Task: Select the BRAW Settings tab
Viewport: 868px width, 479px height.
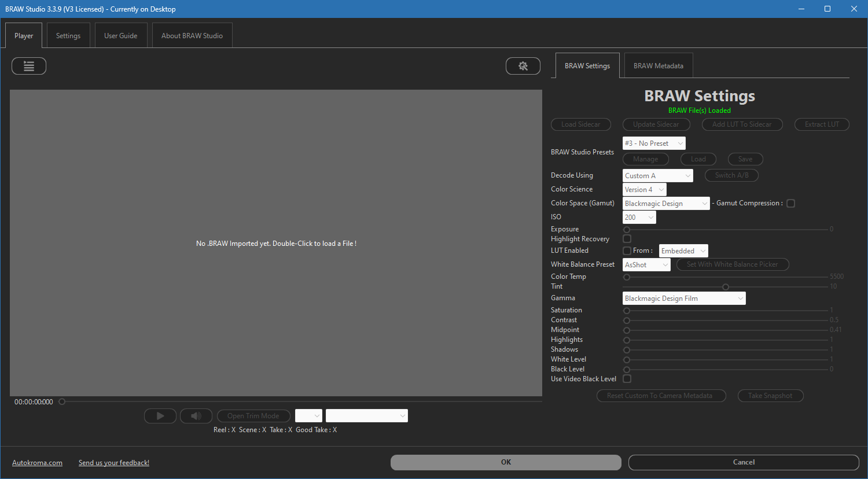Action: pyautogui.click(x=587, y=65)
